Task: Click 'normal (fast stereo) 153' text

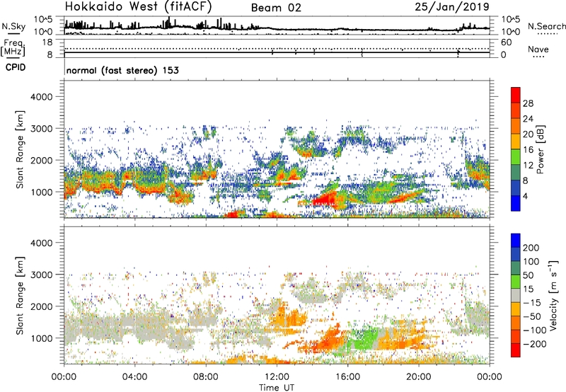Action: (122, 70)
